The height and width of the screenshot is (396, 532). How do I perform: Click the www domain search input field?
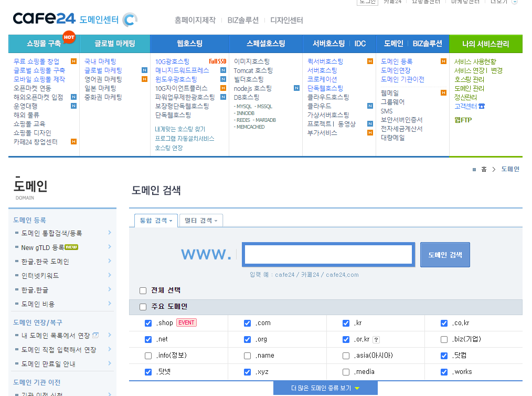pyautogui.click(x=328, y=254)
